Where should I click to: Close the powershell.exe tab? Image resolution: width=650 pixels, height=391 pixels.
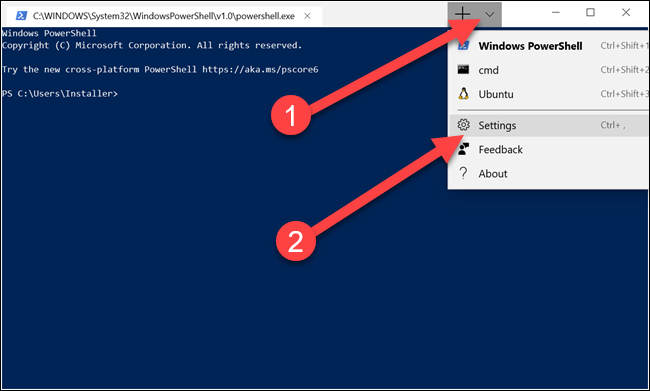tap(307, 16)
